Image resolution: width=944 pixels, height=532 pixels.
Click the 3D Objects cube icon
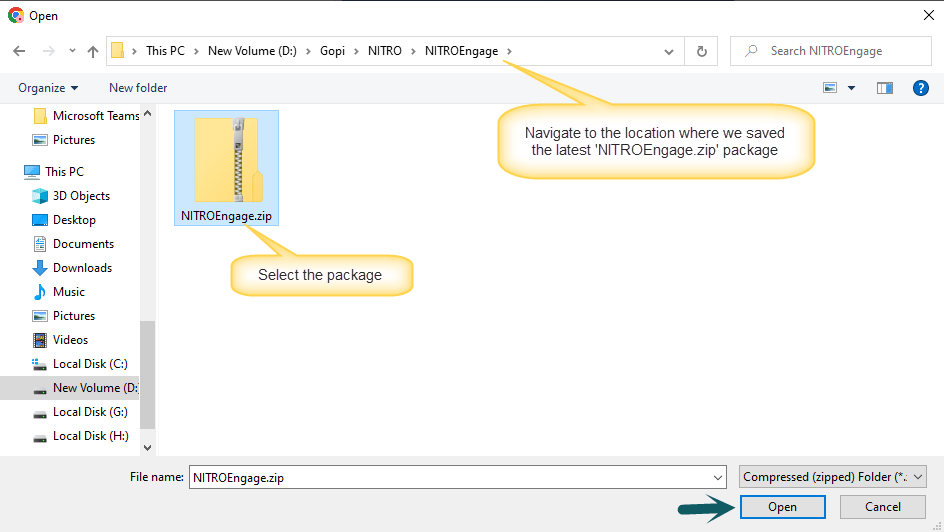pos(40,196)
